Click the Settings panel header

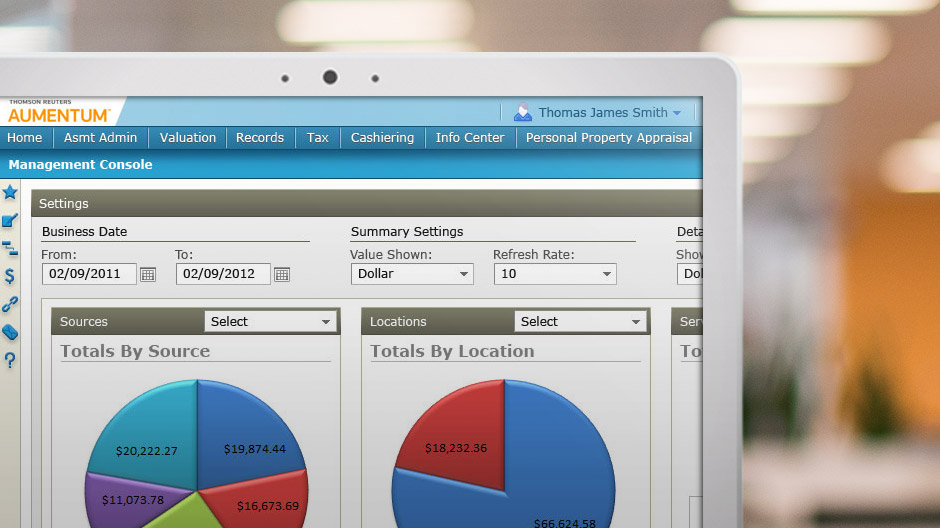[x=367, y=204]
